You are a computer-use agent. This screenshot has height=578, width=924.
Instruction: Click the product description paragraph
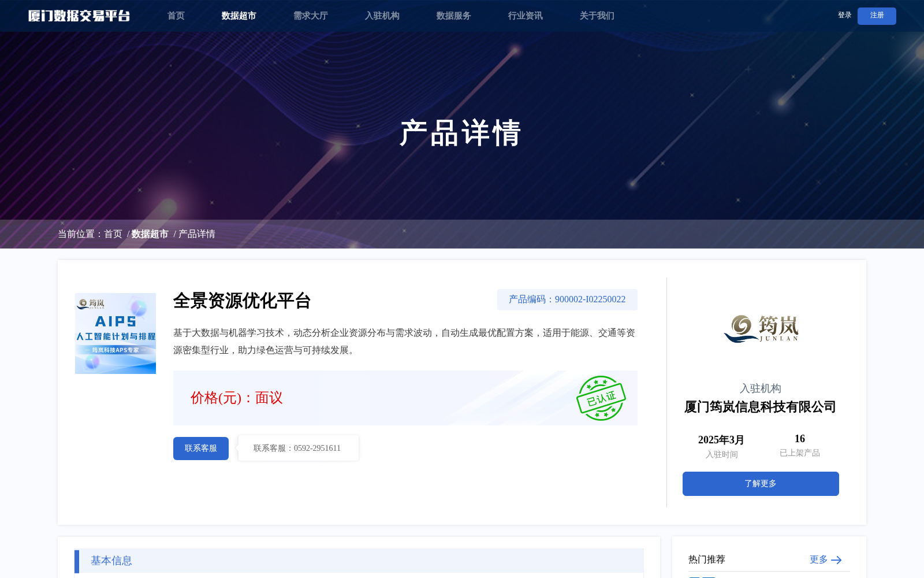point(405,342)
